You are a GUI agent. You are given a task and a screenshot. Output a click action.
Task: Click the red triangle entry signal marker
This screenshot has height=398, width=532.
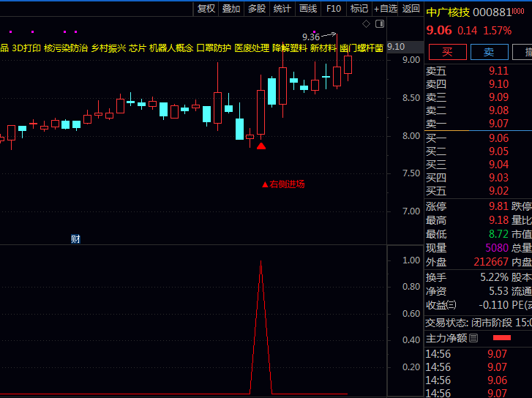(261, 146)
